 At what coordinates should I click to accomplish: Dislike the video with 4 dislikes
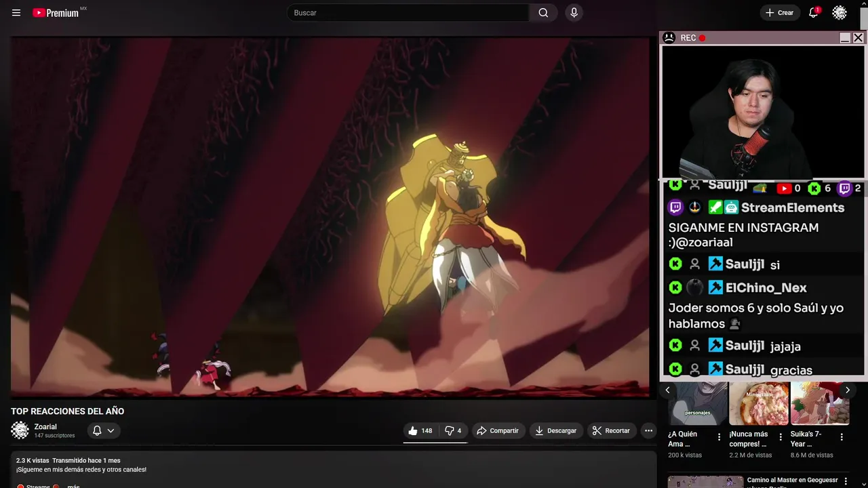(453, 430)
